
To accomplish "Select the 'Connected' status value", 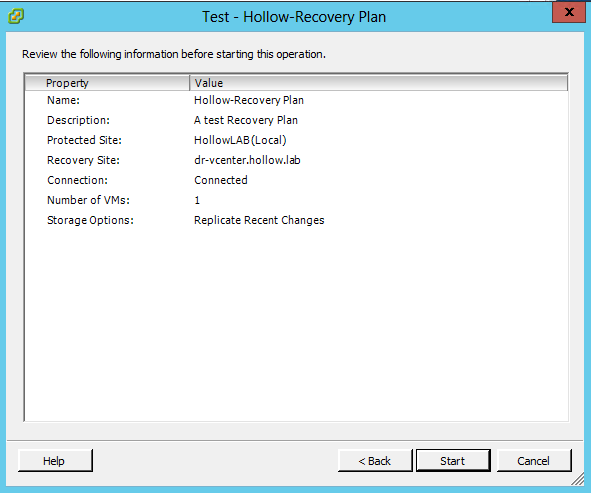I will (221, 180).
